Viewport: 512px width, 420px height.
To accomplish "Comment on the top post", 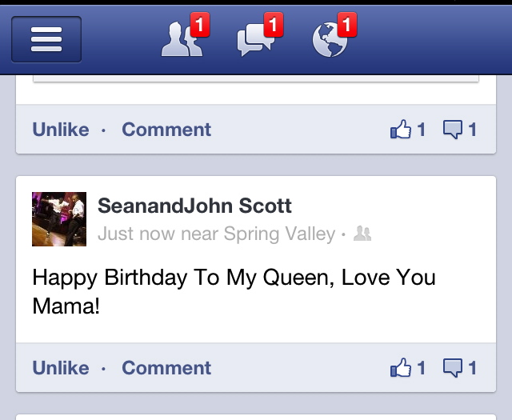I will (166, 130).
